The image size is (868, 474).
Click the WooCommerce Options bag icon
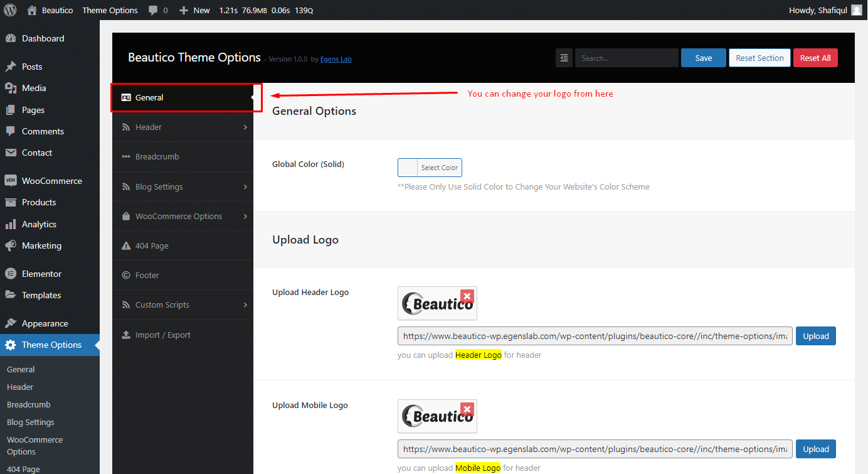point(126,217)
